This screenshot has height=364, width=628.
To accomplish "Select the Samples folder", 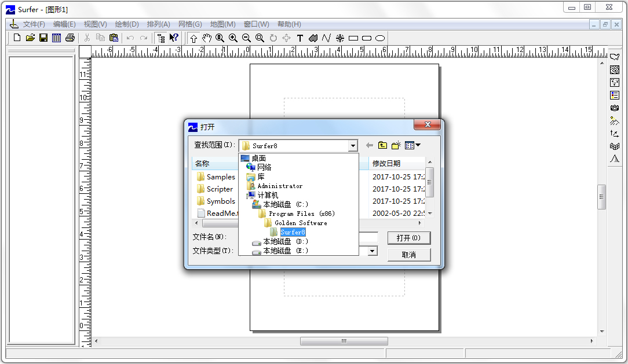I will coord(221,177).
